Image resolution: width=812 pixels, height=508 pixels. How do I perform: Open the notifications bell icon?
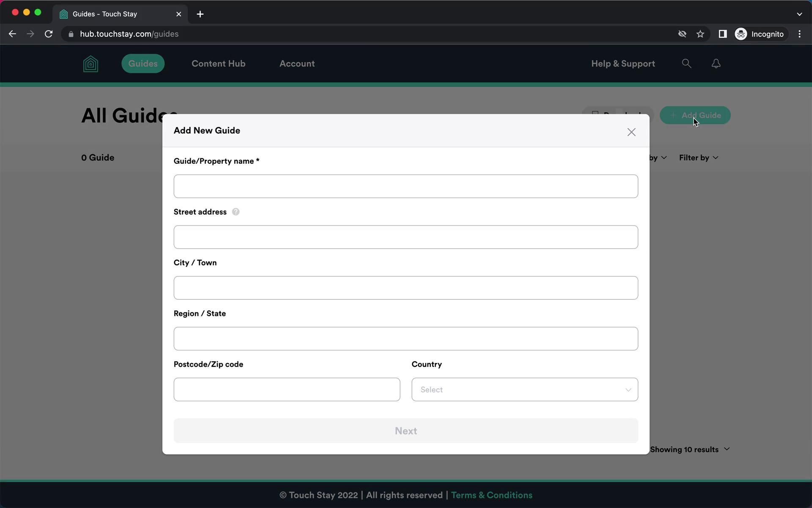click(716, 63)
